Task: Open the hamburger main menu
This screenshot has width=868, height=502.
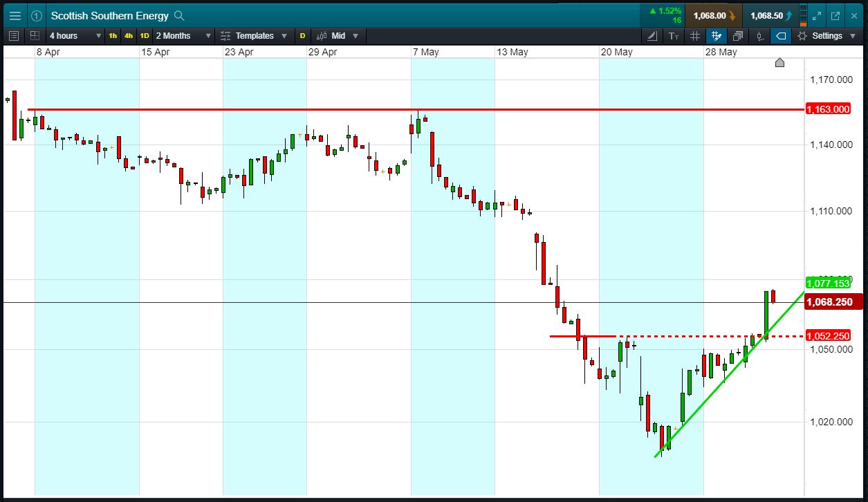Action: pyautogui.click(x=15, y=15)
